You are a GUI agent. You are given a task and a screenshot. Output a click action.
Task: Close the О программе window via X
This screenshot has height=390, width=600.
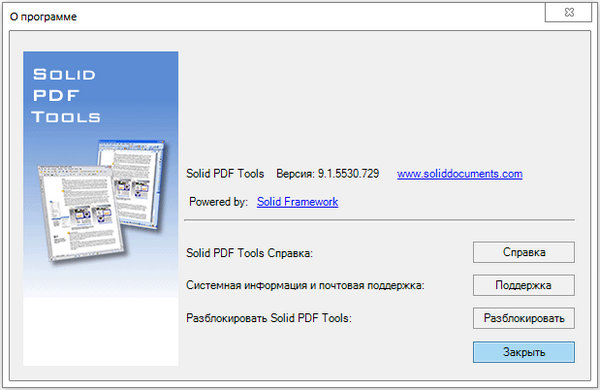tap(569, 13)
